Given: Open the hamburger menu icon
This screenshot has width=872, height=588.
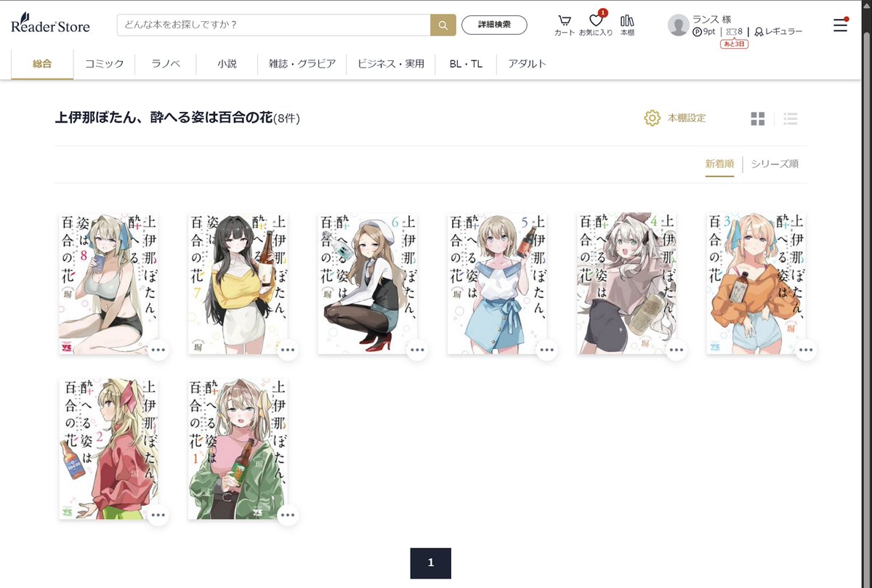Looking at the screenshot, I should pyautogui.click(x=840, y=25).
